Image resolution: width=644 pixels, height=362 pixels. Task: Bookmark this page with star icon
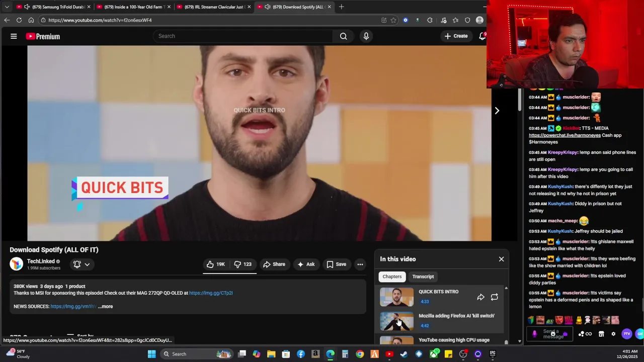(393, 20)
